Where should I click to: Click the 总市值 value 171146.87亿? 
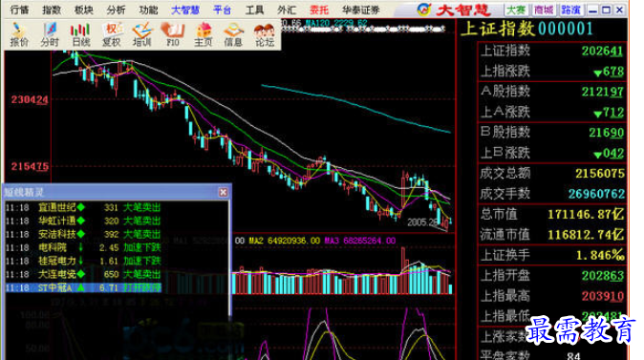coord(586,214)
